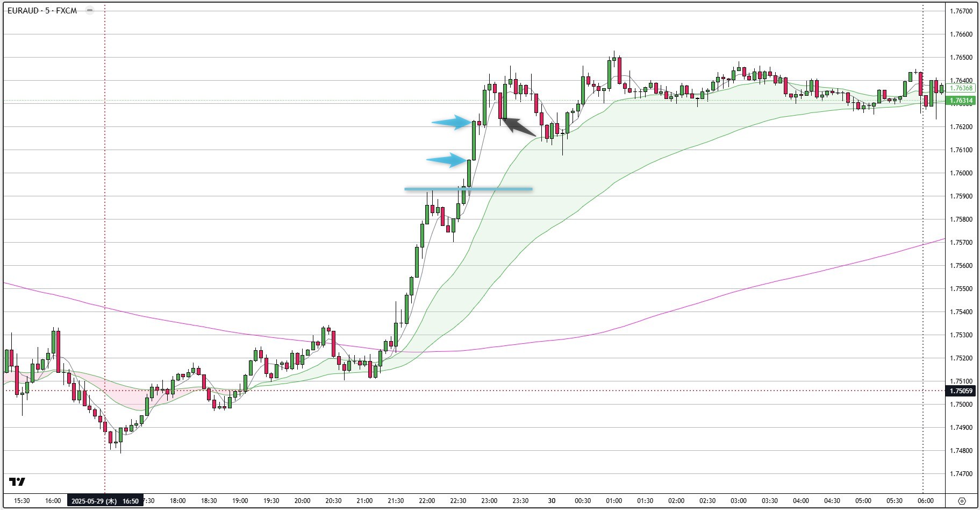The height and width of the screenshot is (510, 980).
Task: Open chart settings via the hexagon gear icon
Action: click(x=962, y=501)
